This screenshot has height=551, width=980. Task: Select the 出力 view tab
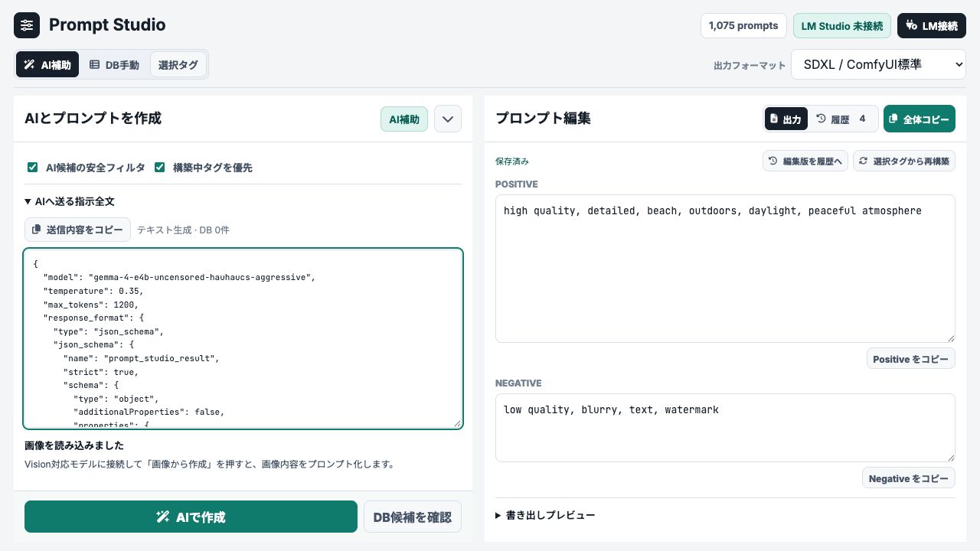[x=786, y=119]
